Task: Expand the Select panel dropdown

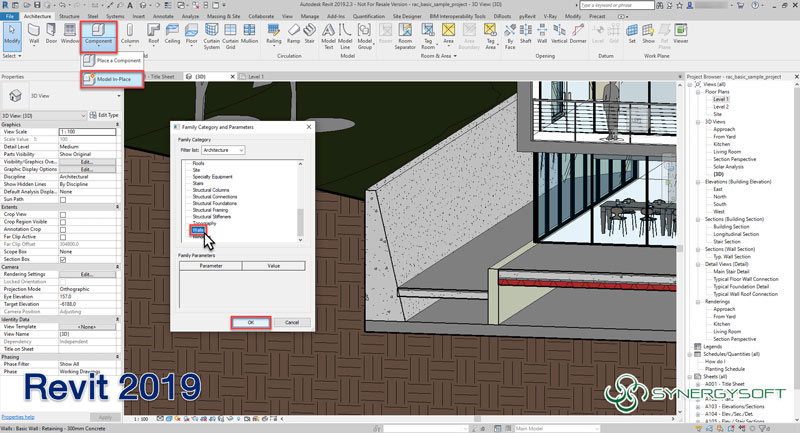Action: click(x=12, y=56)
